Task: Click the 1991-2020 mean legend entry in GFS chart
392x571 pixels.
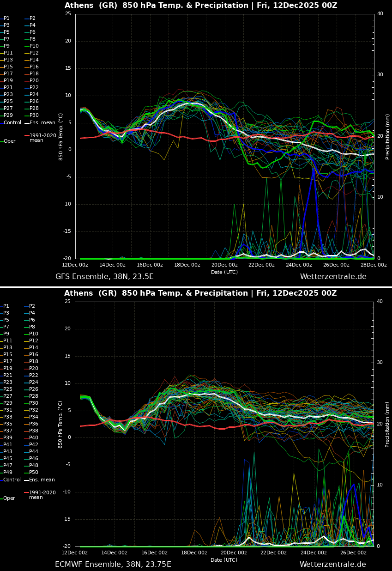Action: (42, 138)
